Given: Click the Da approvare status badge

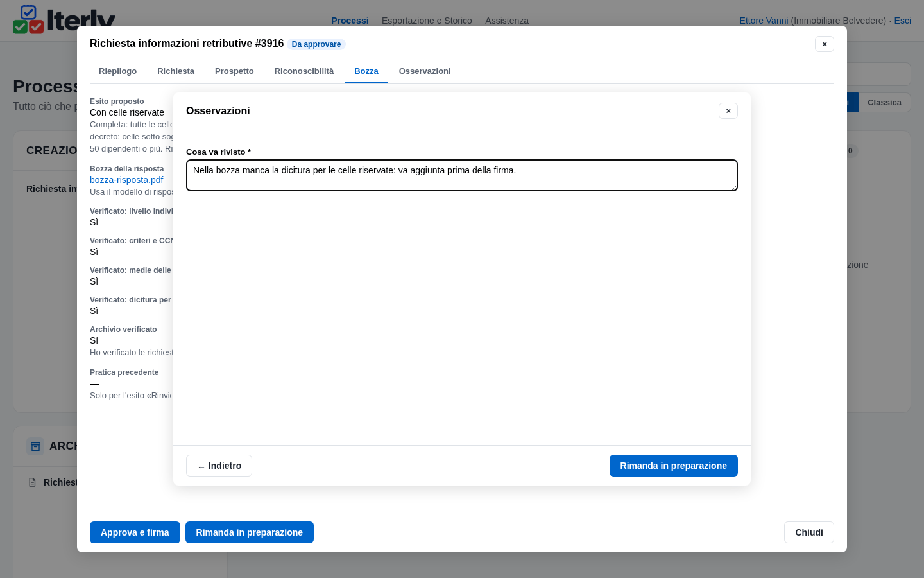Looking at the screenshot, I should (316, 44).
